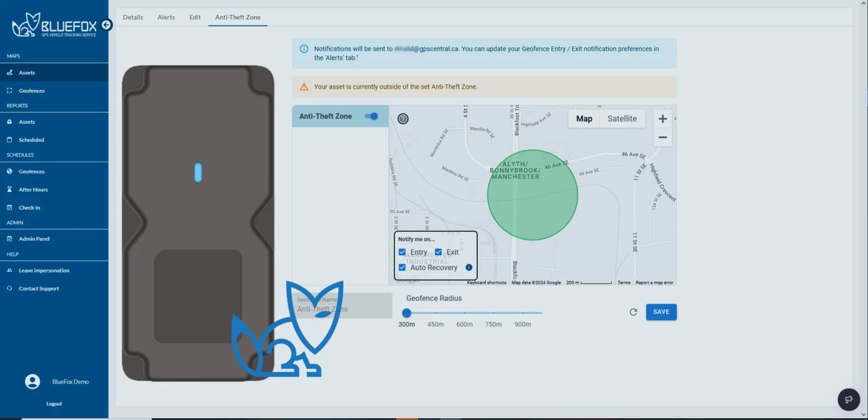Open the chat support bubble in bottom corner
This screenshot has width=868, height=420.
pyautogui.click(x=848, y=400)
